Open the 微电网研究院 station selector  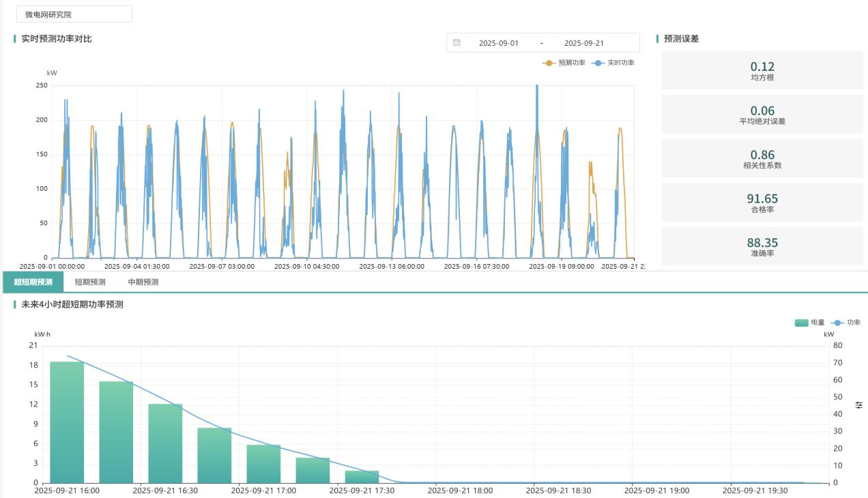pos(74,14)
